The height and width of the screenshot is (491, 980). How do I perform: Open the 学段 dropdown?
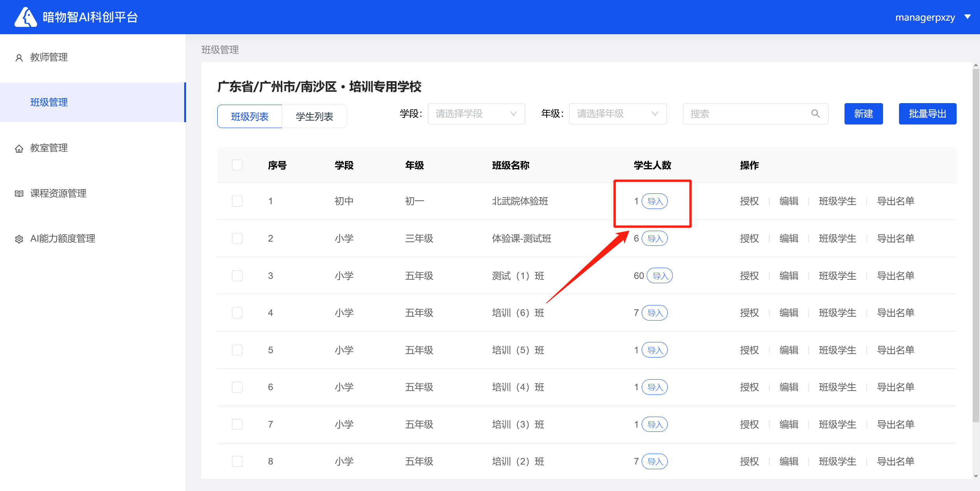476,114
